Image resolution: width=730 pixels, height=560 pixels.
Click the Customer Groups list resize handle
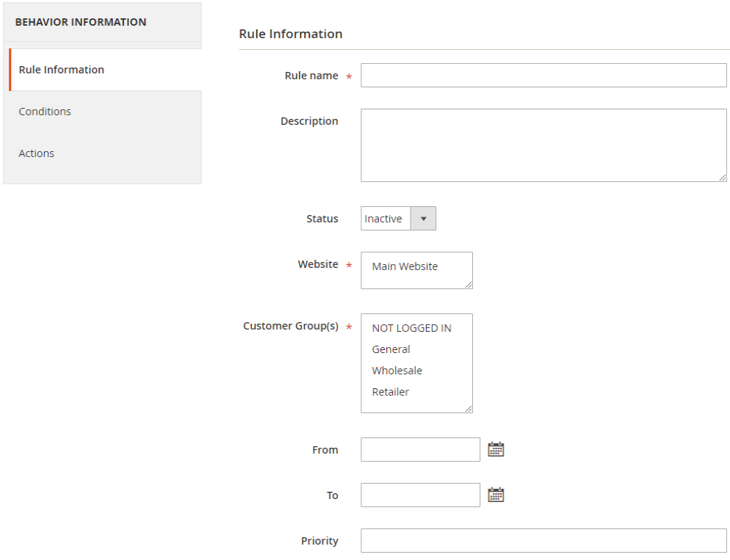469,409
